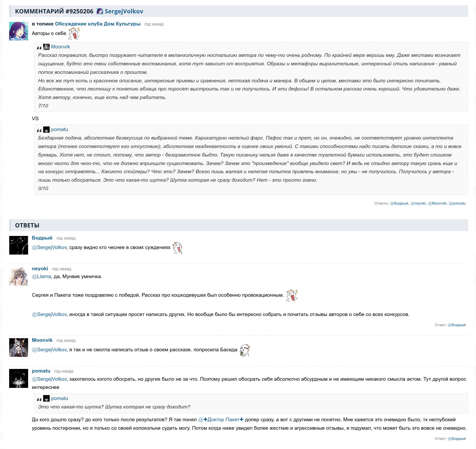Click @Доктор Пакет mention in pomatu's reply

coord(221,420)
